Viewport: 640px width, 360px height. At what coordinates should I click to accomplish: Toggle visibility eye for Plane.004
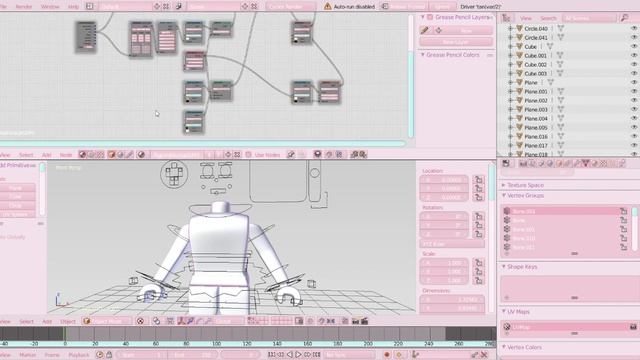(634, 118)
